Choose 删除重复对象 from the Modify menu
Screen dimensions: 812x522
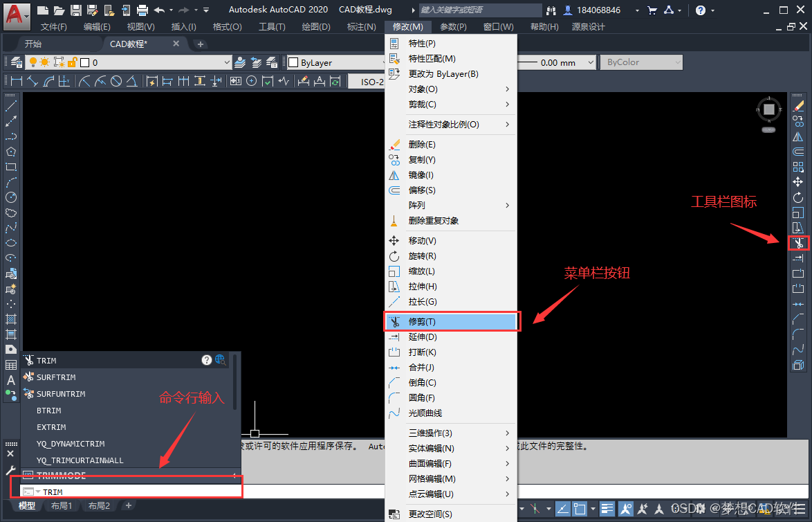(450, 221)
